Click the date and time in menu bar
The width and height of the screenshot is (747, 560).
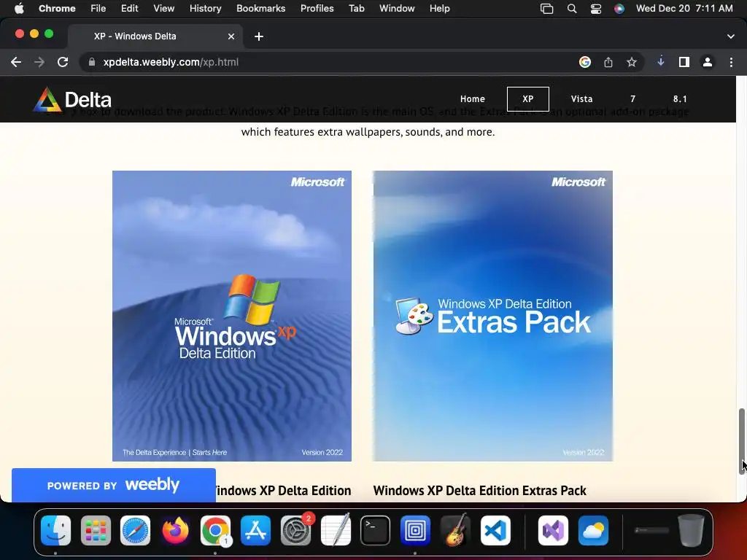(x=684, y=9)
